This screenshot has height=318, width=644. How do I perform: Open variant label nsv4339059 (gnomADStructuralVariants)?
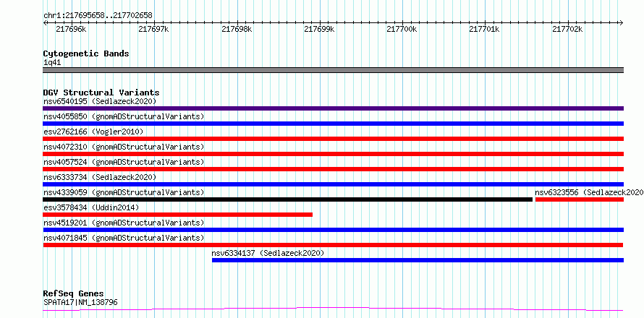coord(124,192)
